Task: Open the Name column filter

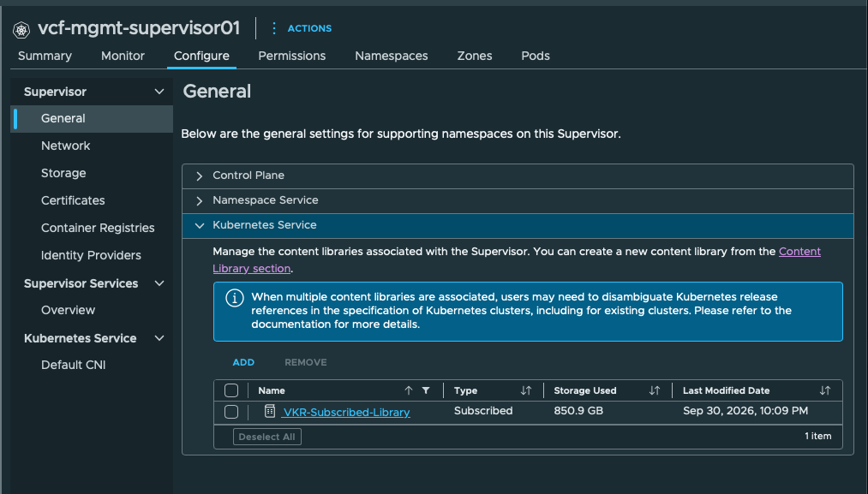Action: pyautogui.click(x=426, y=390)
